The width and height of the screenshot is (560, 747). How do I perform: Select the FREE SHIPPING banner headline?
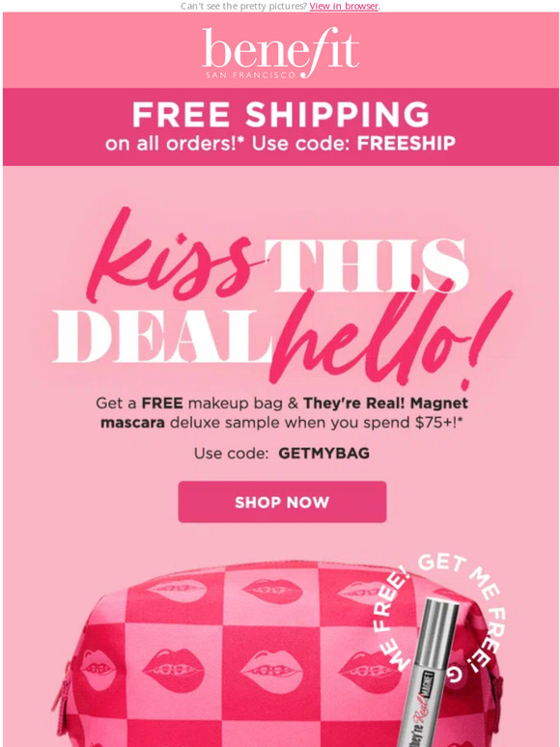coord(281,114)
